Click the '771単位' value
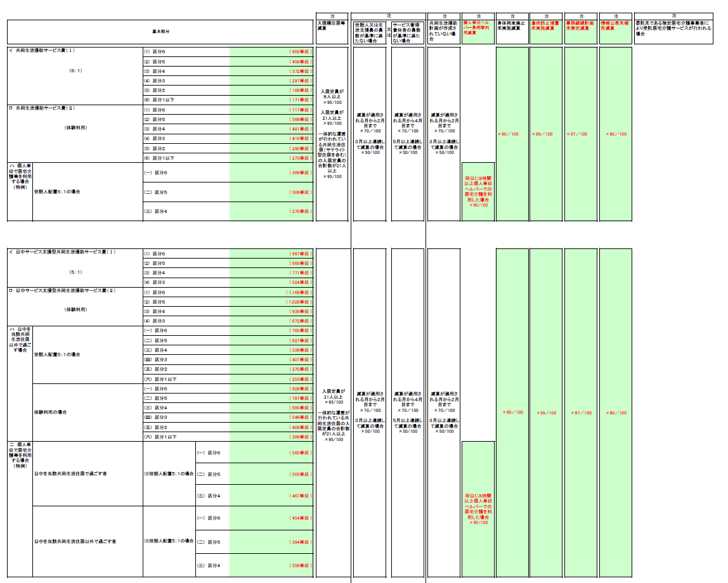 pyautogui.click(x=301, y=272)
